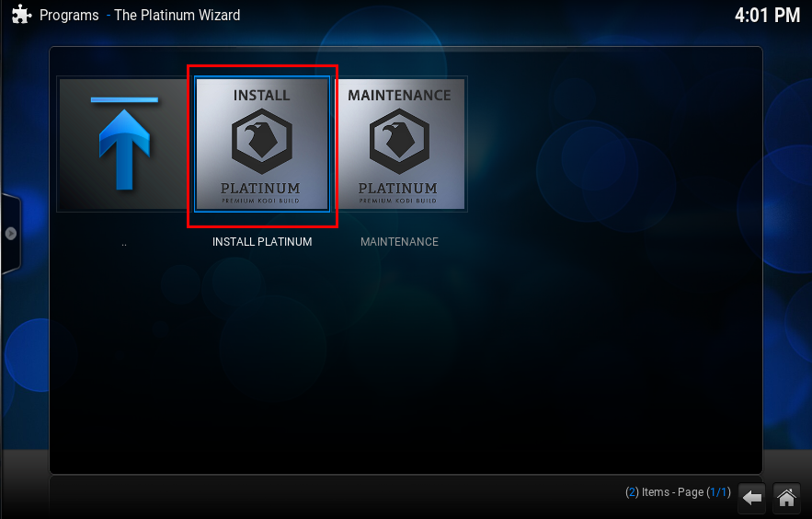Image resolution: width=812 pixels, height=519 pixels.
Task: Select the ".." parent folder label
Action: (x=124, y=244)
